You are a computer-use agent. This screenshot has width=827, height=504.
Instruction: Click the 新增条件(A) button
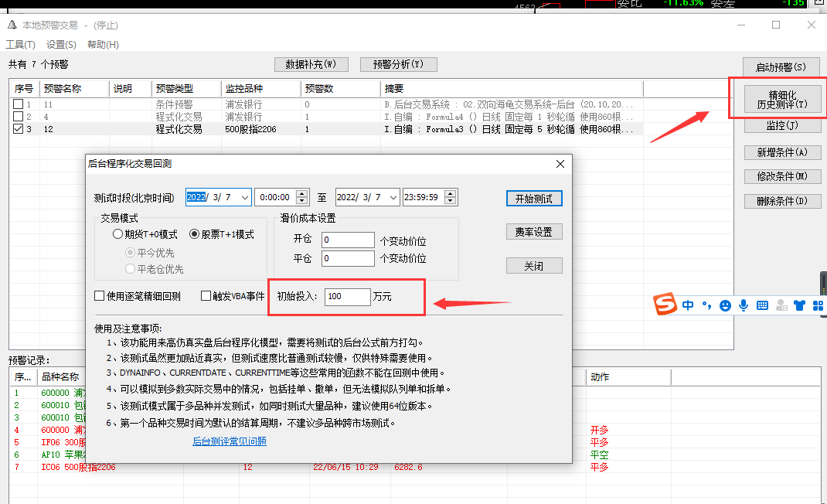tap(782, 152)
